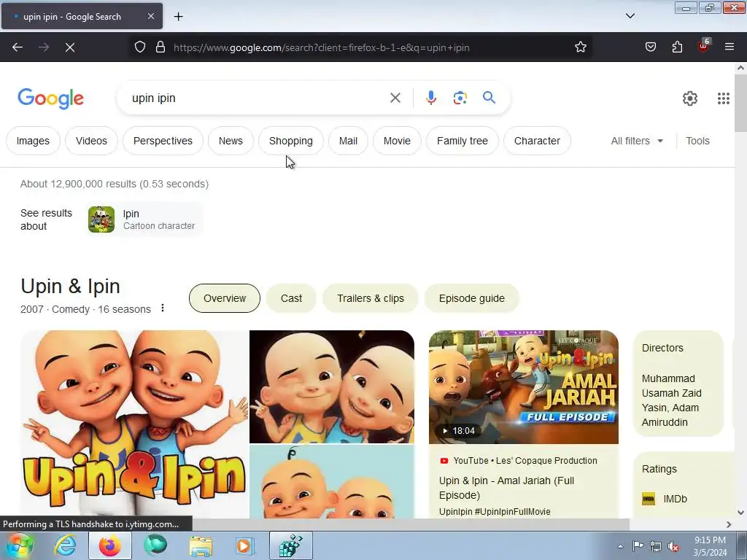Open the uBlock Origin extension icon

point(704,46)
